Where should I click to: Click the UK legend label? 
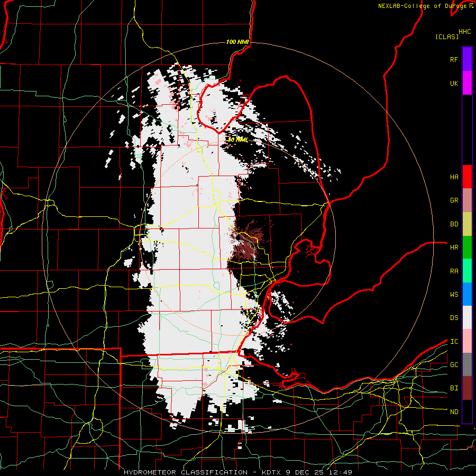tap(454, 83)
